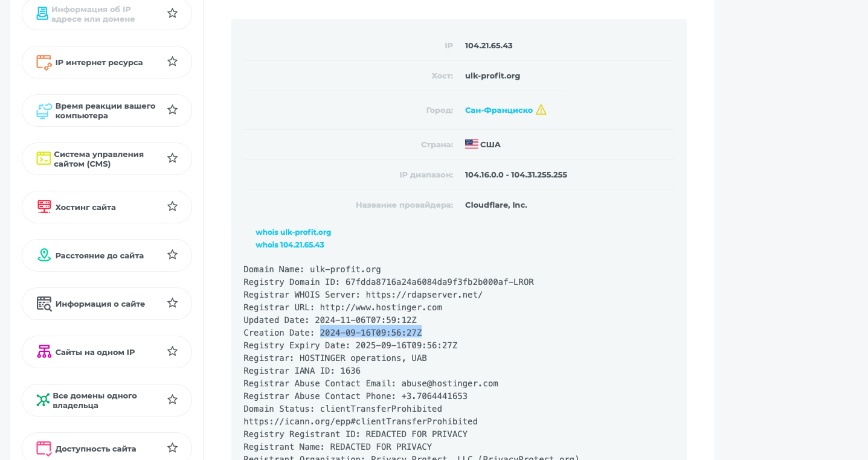Image resolution: width=868 pixels, height=460 pixels.
Task: Toggle the favorite star for 'Сайты на одном IP'
Action: point(172,351)
